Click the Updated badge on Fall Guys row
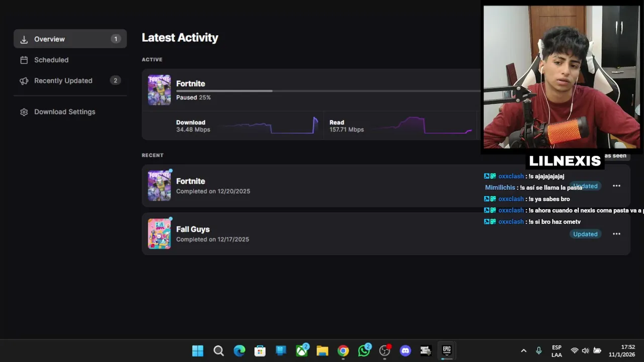 (x=585, y=234)
